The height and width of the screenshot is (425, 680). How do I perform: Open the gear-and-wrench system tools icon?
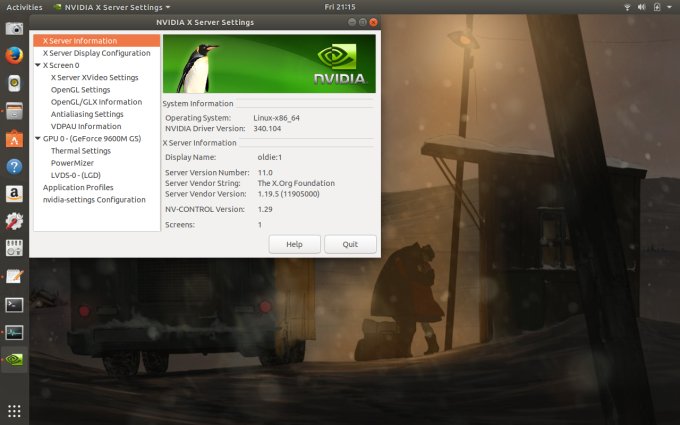point(14,221)
